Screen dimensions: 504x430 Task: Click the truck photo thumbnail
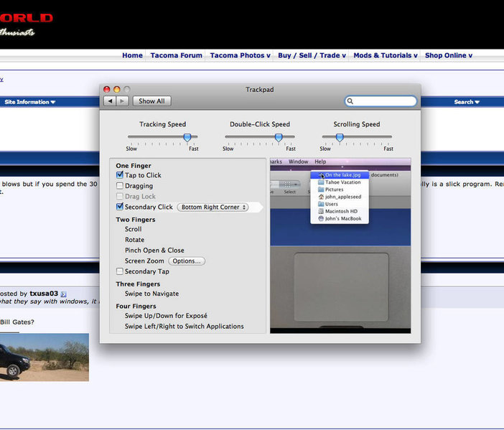pos(45,357)
